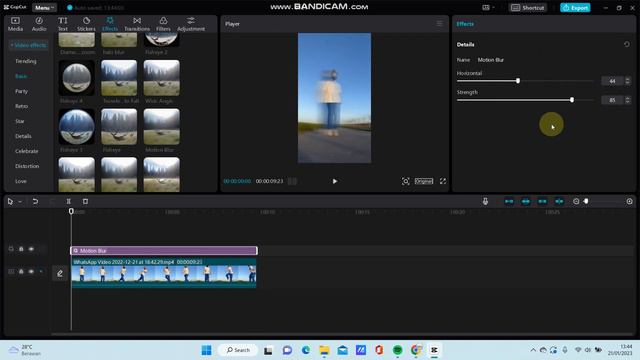Adjust the Strength slider handle
The width and height of the screenshot is (640, 360).
[x=572, y=100]
